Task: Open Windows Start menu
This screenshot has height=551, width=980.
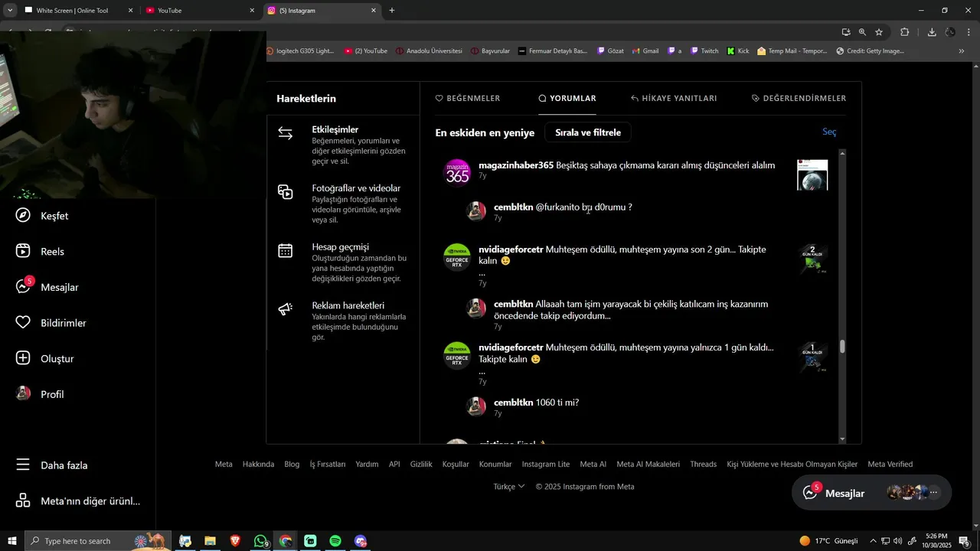Action: click(x=11, y=541)
